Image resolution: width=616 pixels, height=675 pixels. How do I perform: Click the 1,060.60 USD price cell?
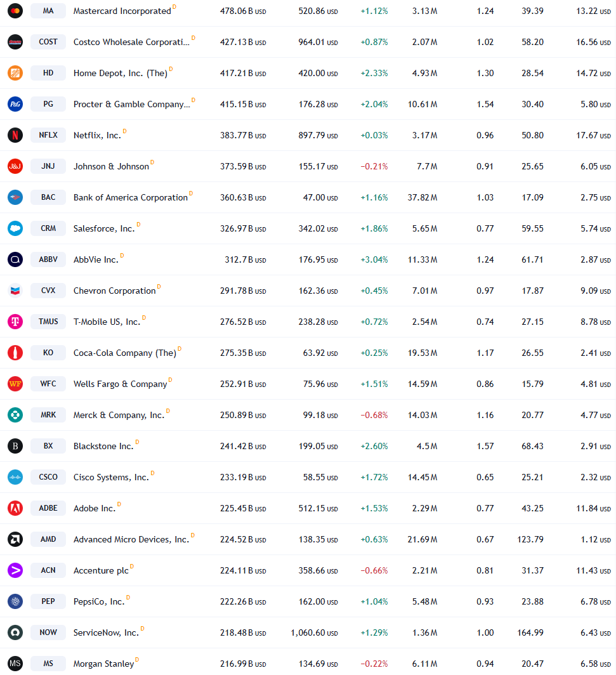(314, 632)
